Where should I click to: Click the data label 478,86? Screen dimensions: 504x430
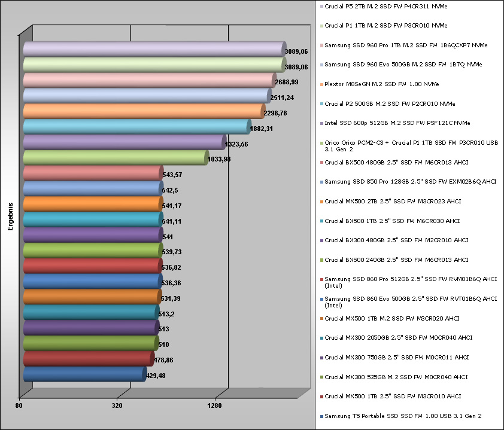(163, 360)
